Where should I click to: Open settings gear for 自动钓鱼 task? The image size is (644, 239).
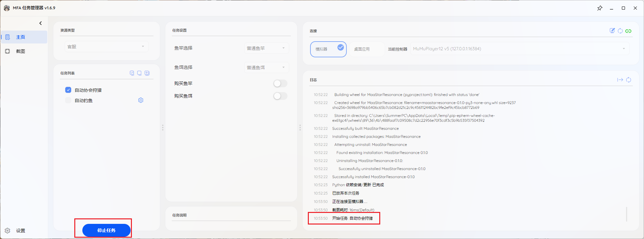(x=141, y=100)
